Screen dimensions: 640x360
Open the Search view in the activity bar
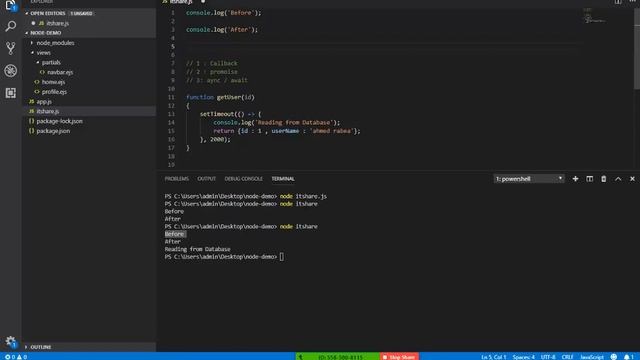(x=11, y=27)
